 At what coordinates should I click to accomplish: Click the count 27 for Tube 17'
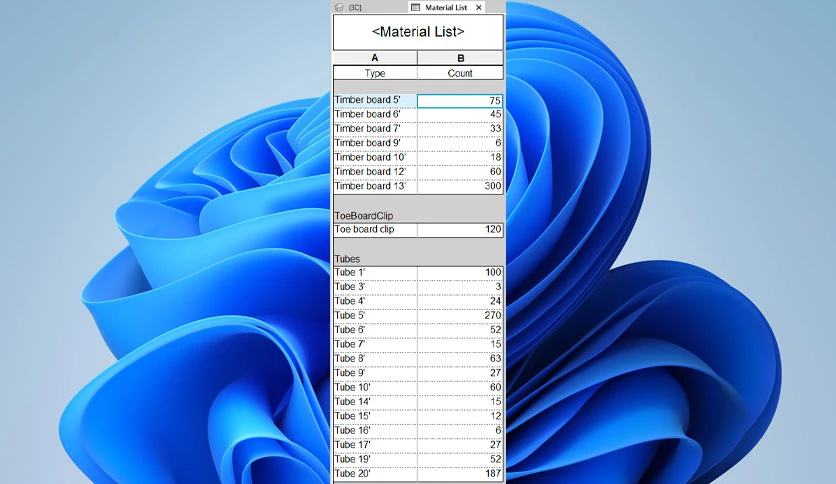[x=460, y=445]
